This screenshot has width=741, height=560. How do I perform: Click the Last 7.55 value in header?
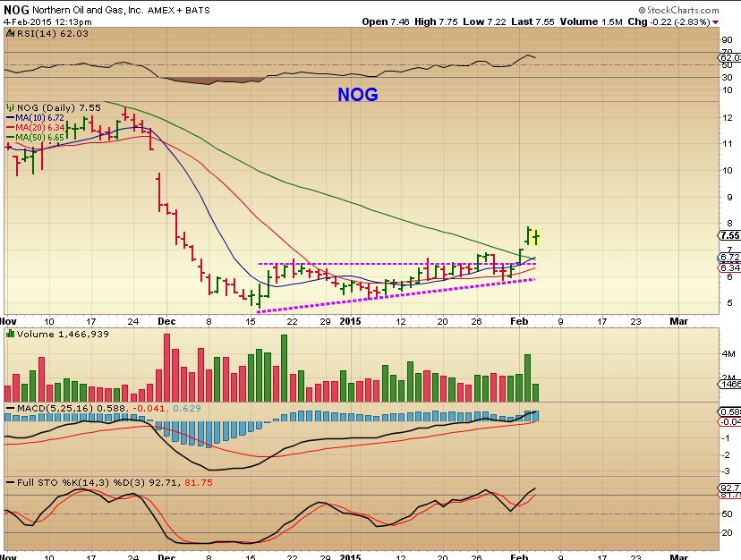click(532, 21)
